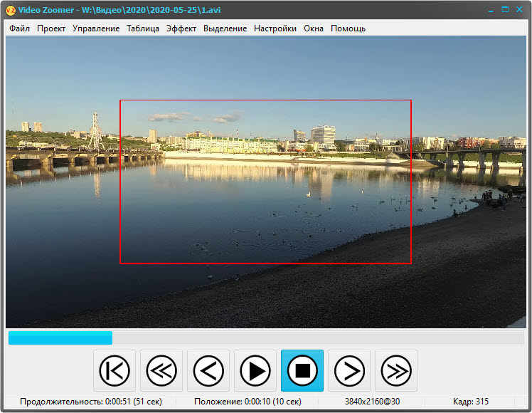Open the Настройки menu
Screen dimensions: 532x413
pyautogui.click(x=275, y=28)
